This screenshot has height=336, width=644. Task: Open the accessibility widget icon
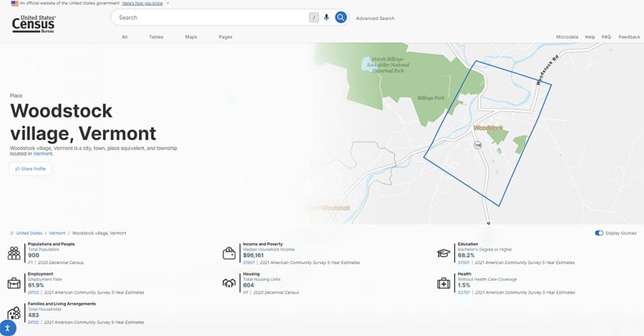coord(7,328)
